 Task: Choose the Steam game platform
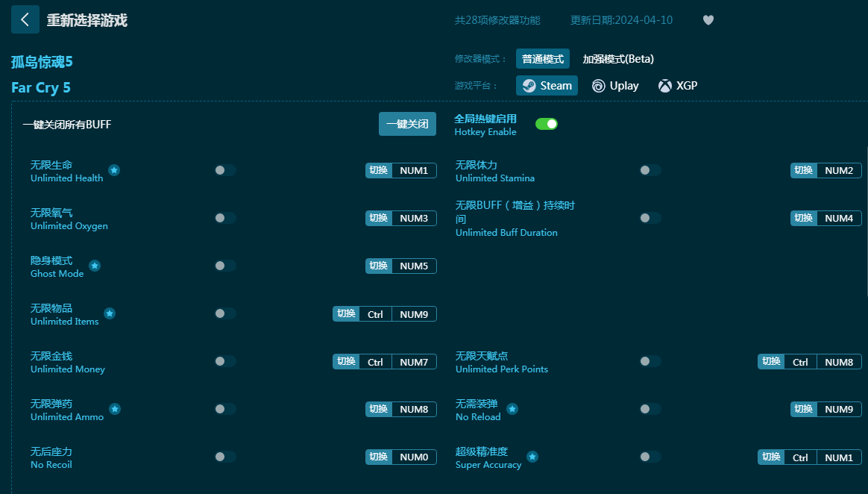[547, 86]
